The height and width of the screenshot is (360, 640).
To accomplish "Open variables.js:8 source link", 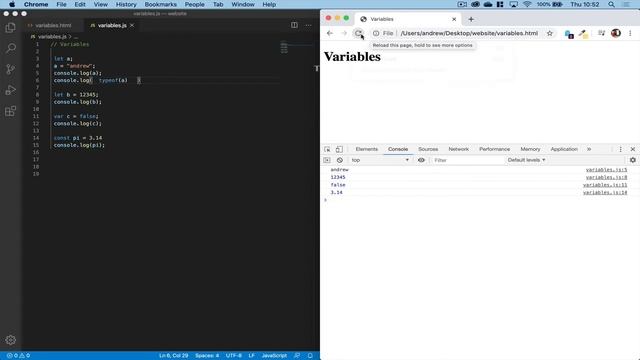I will [606, 178].
